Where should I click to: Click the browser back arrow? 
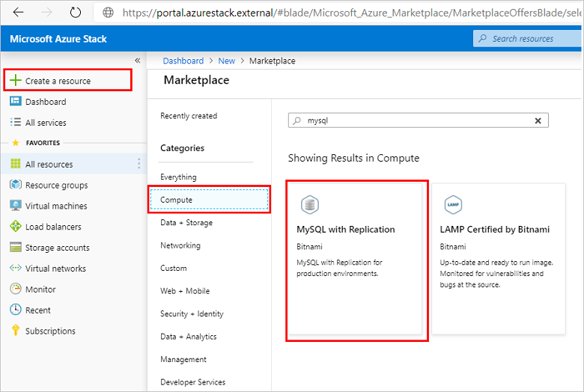[x=19, y=13]
